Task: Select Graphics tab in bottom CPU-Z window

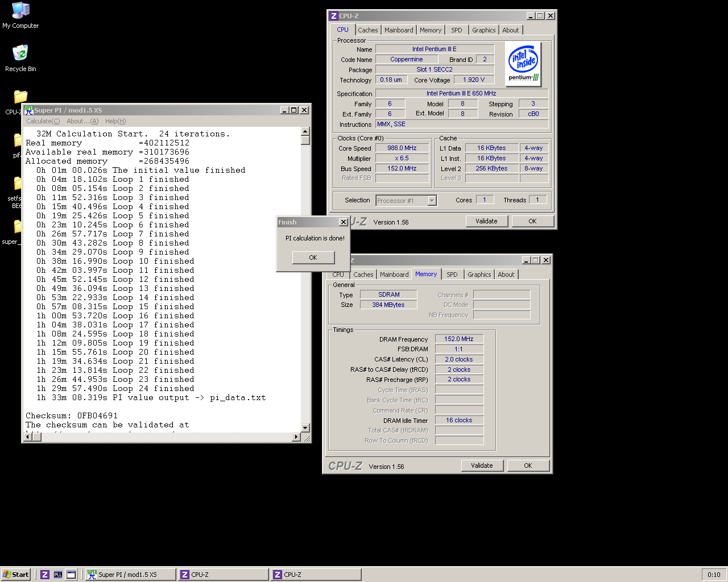Action: (x=479, y=275)
